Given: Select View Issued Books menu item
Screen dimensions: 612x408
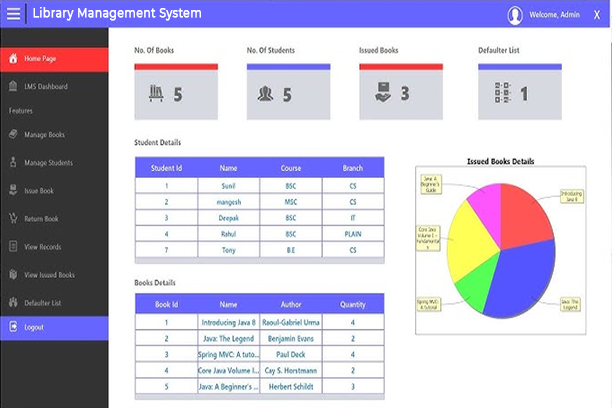Looking at the screenshot, I should tap(49, 274).
